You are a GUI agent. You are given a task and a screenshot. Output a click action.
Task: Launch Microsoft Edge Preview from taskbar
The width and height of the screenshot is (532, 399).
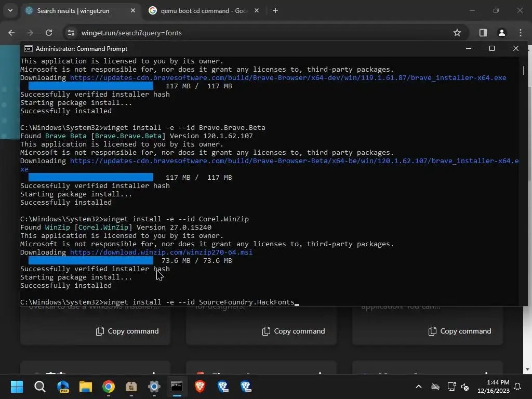(63, 386)
